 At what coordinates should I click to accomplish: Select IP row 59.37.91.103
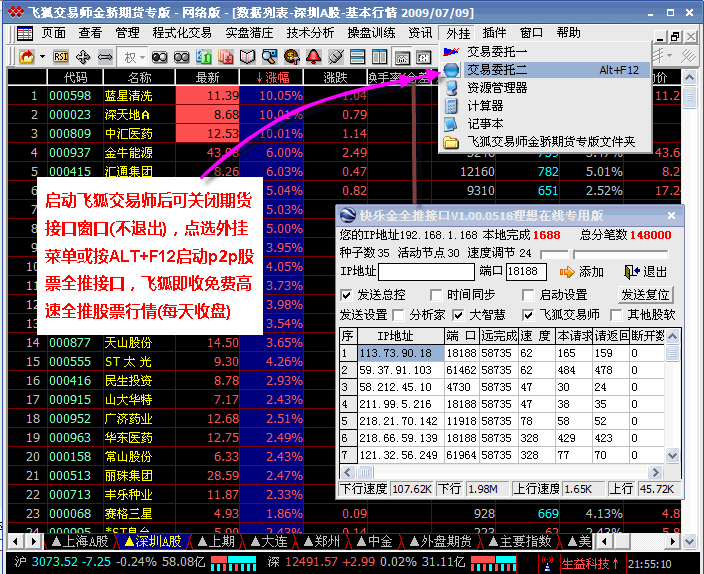[x=502, y=370]
